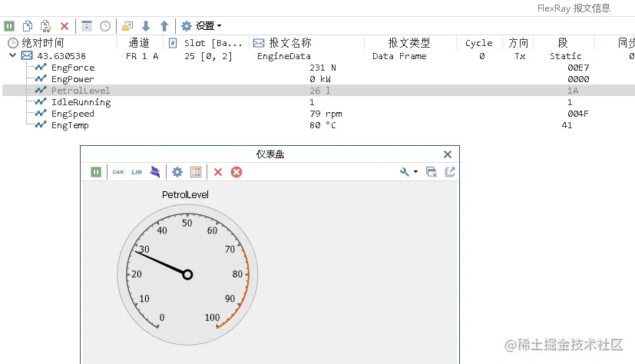635x364 pixels.
Task: Click the PetrolLevel gauge needle hub
Action: point(187,275)
